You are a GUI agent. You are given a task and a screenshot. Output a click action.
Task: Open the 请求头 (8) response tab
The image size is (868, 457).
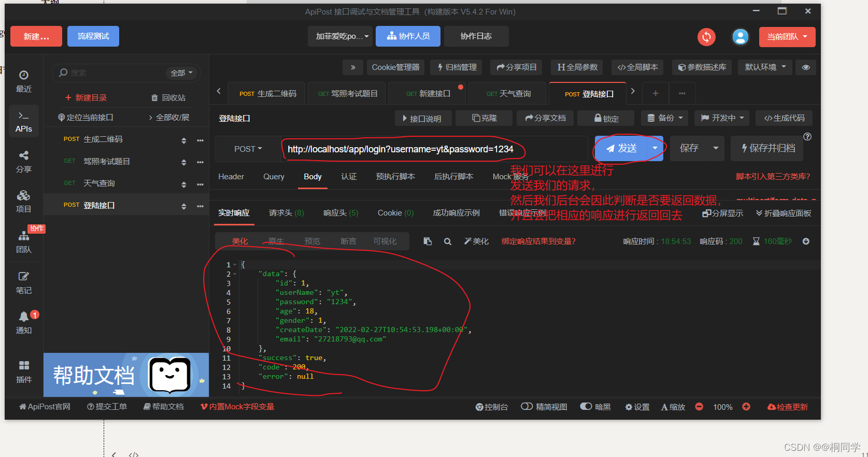pyautogui.click(x=287, y=213)
